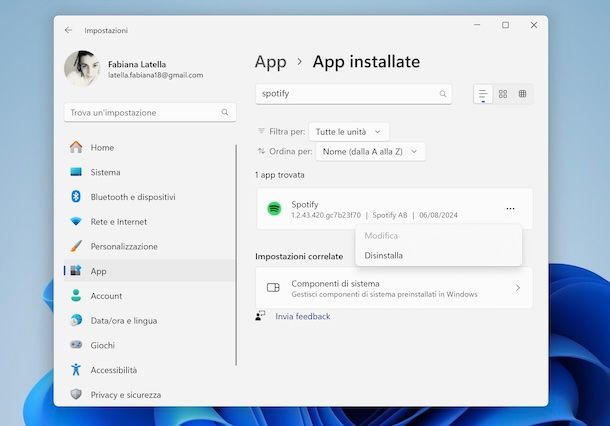Click the three-dots menu for Spotify
This screenshot has width=610, height=426.
click(x=510, y=209)
